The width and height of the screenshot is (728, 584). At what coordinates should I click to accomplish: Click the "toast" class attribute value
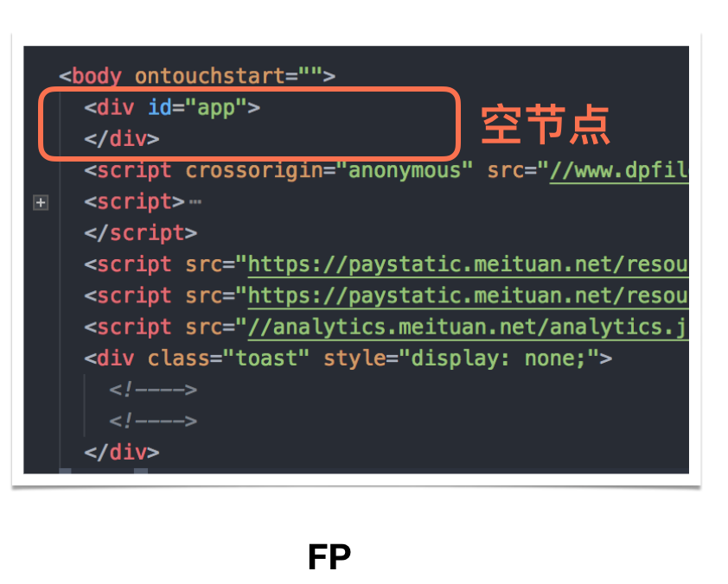[266, 359]
